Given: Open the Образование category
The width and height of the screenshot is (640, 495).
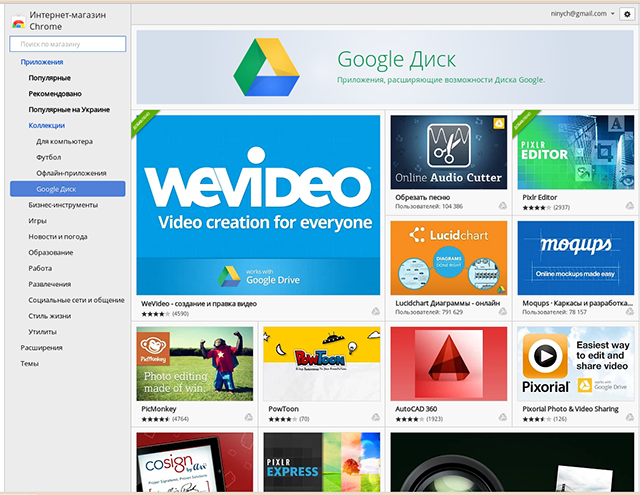Looking at the screenshot, I should point(51,253).
